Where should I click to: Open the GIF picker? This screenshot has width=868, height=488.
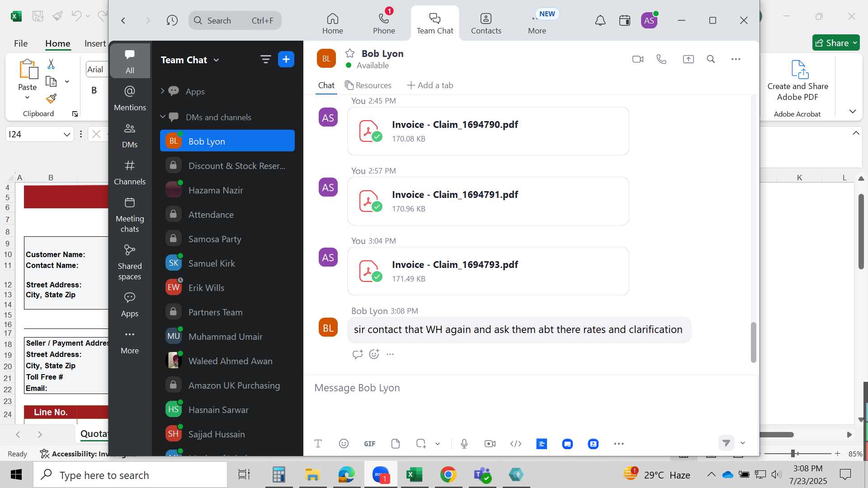click(x=369, y=444)
